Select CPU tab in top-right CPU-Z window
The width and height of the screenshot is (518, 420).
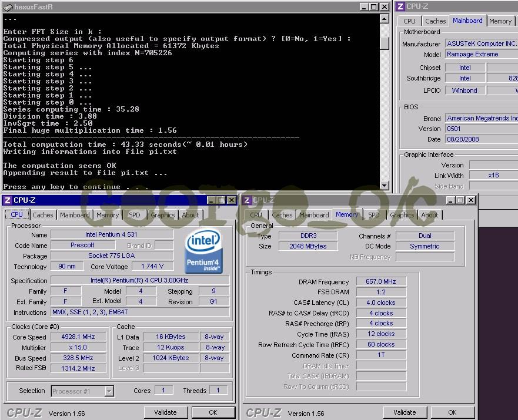pyautogui.click(x=409, y=21)
